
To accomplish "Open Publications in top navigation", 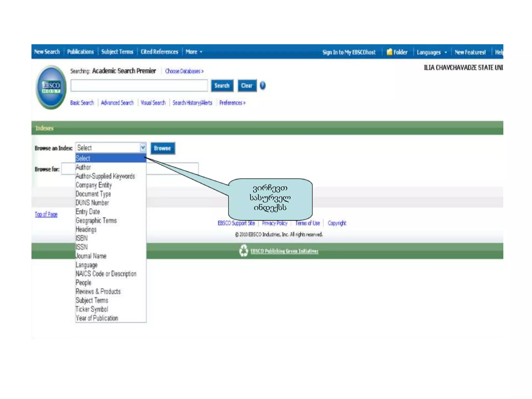I will [x=80, y=52].
